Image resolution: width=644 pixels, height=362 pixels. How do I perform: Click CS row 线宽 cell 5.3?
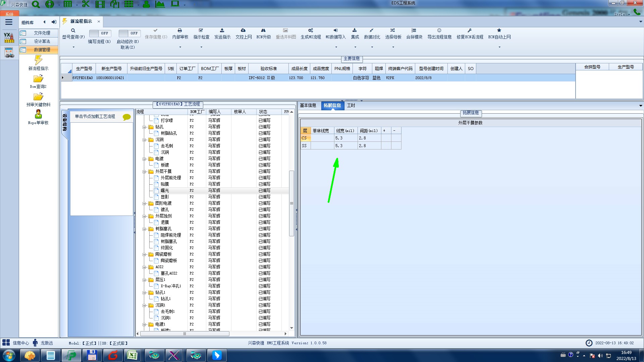click(346, 138)
